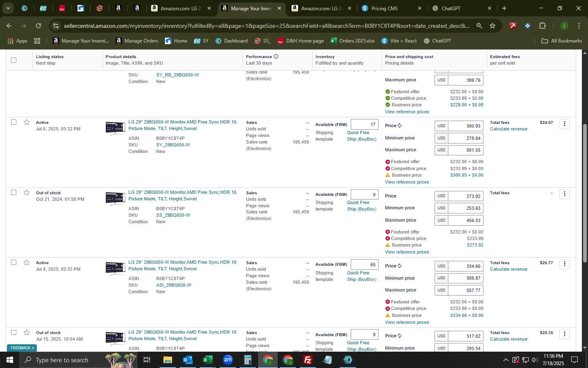The height and width of the screenshot is (368, 588).
Task: Open Zoom from the Windows taskbar
Action: 227,360
